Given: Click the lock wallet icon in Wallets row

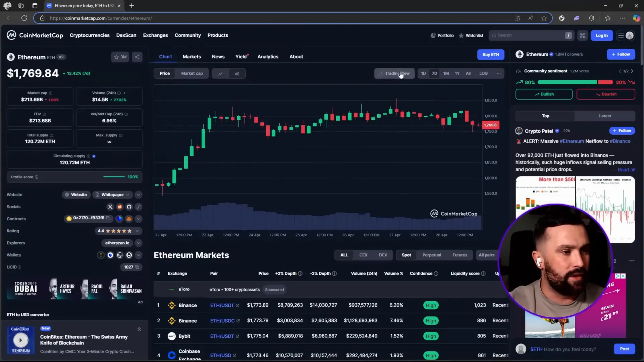Looking at the screenshot, I should click(129, 255).
